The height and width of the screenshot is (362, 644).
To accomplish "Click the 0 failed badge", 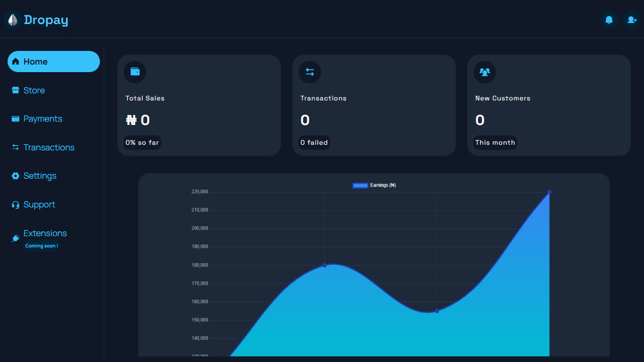I will click(314, 142).
